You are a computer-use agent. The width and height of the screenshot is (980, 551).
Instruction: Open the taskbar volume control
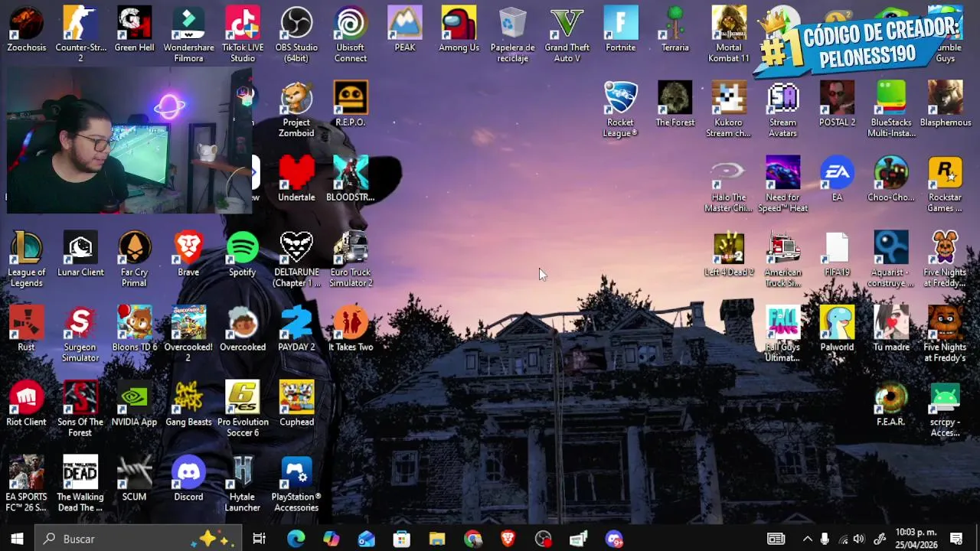pyautogui.click(x=859, y=539)
